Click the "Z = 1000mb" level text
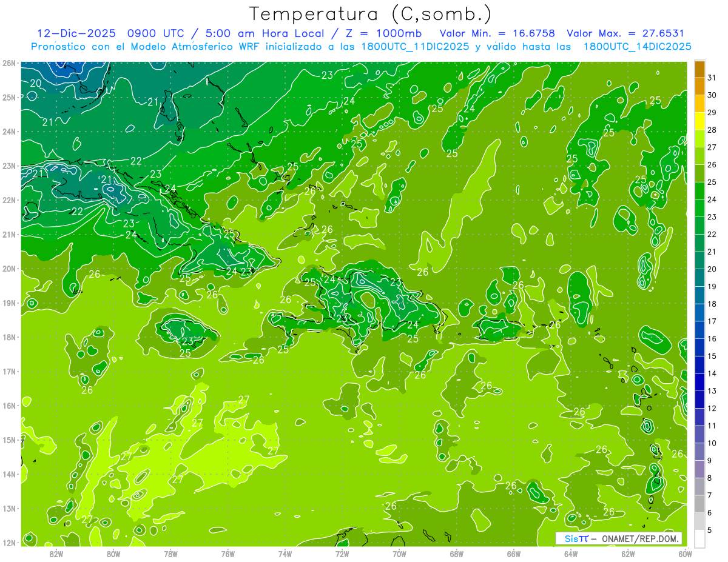This screenshot has height=562, width=728. click(x=382, y=33)
